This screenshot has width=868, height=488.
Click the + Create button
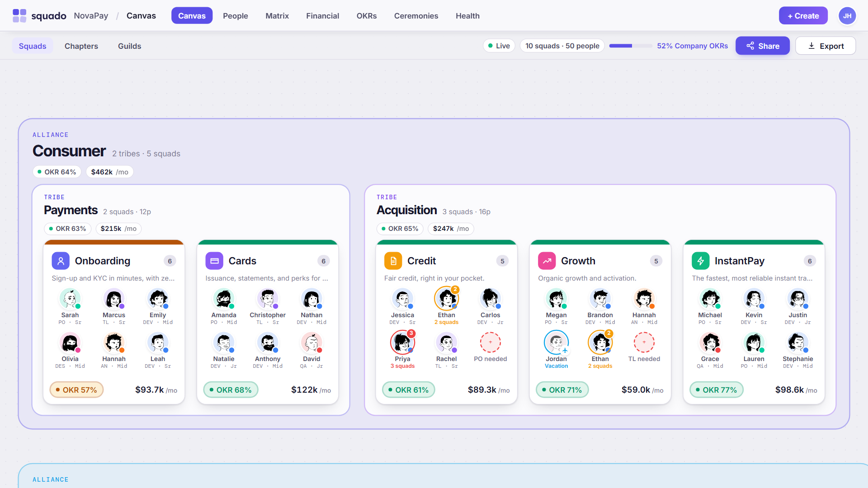click(803, 16)
